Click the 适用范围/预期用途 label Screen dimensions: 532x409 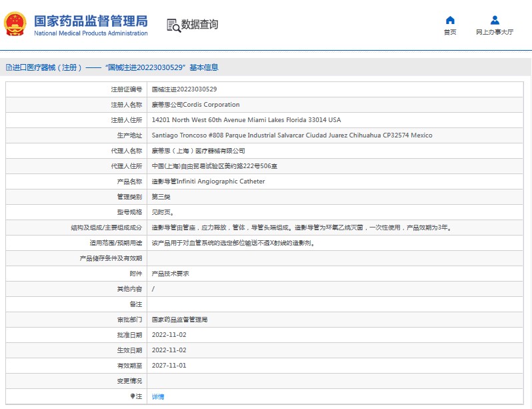[116, 243]
